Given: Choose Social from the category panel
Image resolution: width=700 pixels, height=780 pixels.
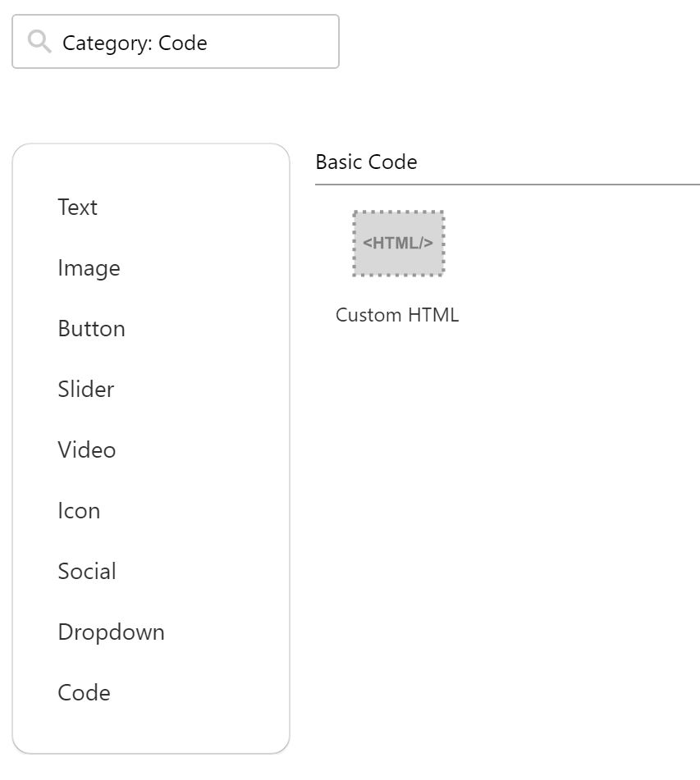Looking at the screenshot, I should pos(87,572).
